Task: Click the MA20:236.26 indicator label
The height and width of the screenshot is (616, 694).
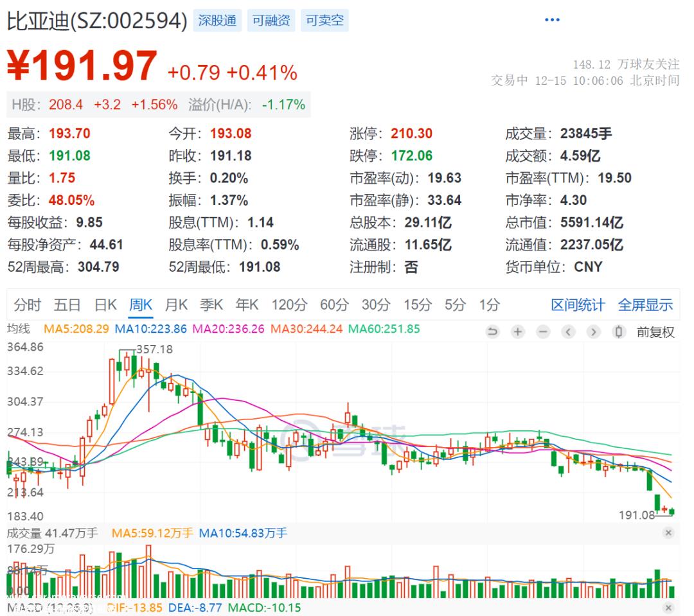Action: 228,329
